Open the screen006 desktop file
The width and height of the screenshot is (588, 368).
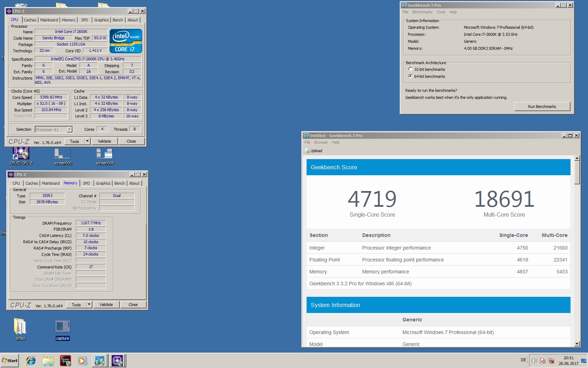pos(105,156)
